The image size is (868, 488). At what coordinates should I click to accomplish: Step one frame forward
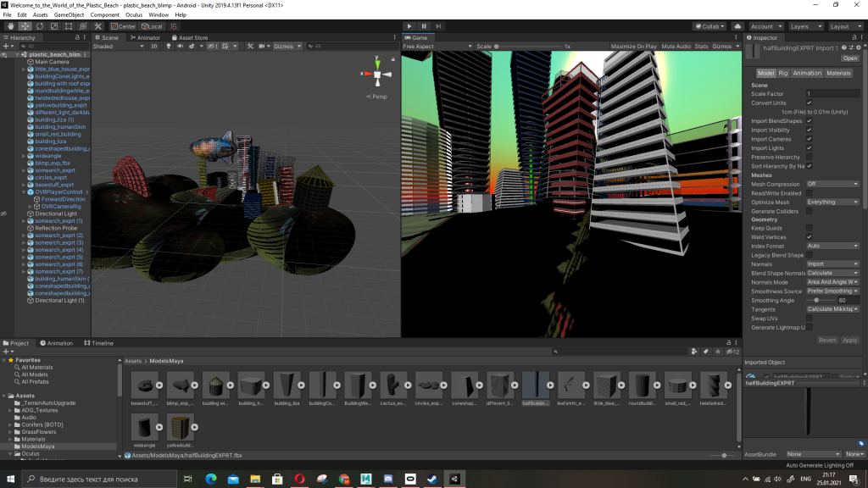click(x=438, y=26)
